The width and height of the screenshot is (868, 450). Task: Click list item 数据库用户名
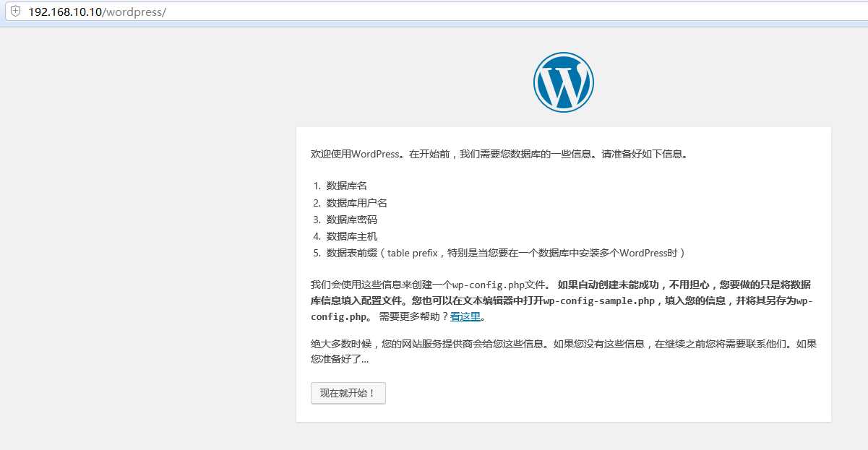point(357,203)
